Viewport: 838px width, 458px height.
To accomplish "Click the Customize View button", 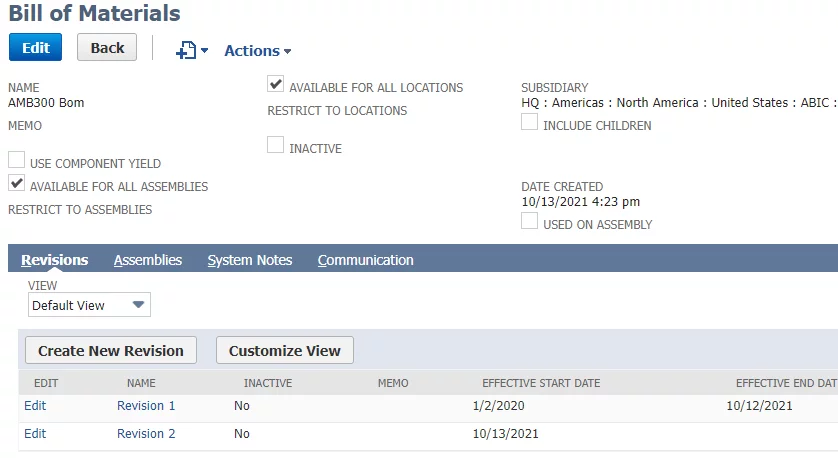I will pyautogui.click(x=285, y=351).
